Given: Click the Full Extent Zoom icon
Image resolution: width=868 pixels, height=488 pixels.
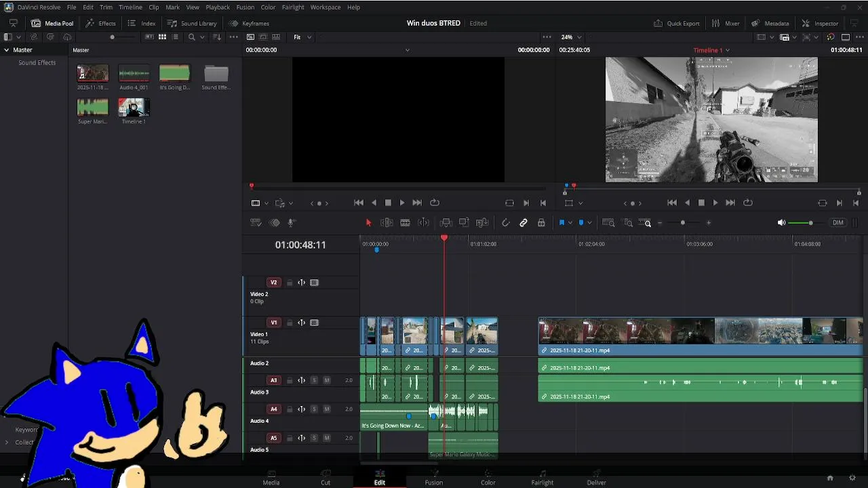Looking at the screenshot, I should [608, 223].
